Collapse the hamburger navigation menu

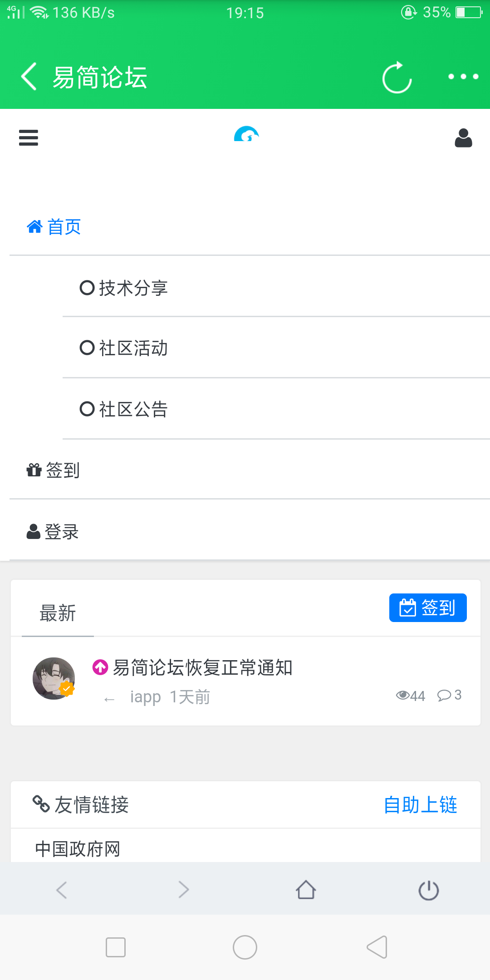(x=29, y=137)
